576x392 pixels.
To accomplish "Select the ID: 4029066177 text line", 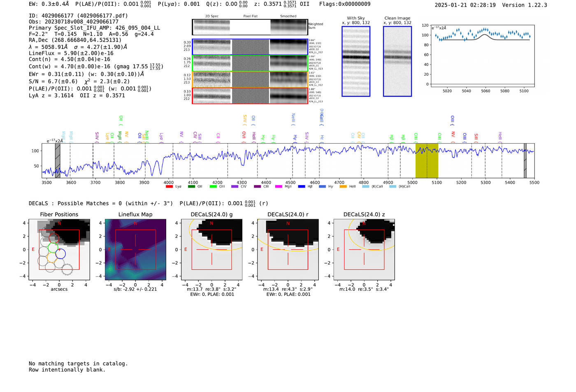I will coord(78,16).
